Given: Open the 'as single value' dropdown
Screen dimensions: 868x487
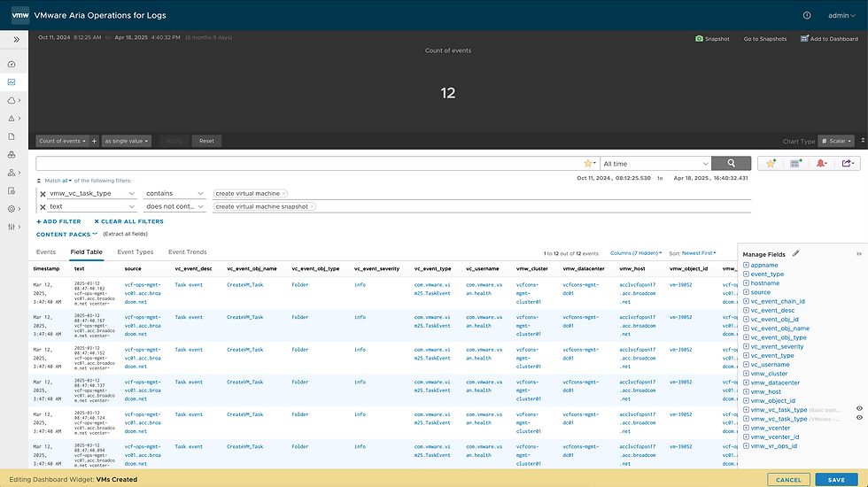Looking at the screenshot, I should click(127, 141).
